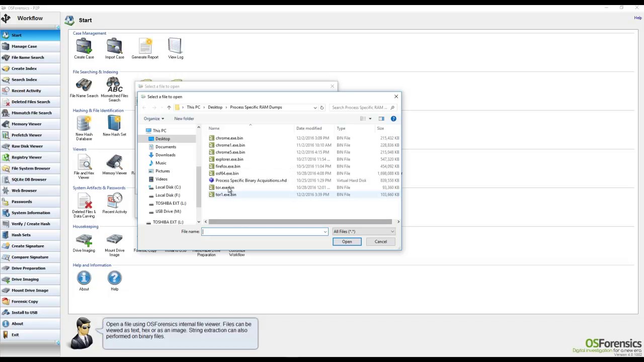Open SQLite DB Browser in sidebar
This screenshot has width=644, height=362.
point(30,179)
